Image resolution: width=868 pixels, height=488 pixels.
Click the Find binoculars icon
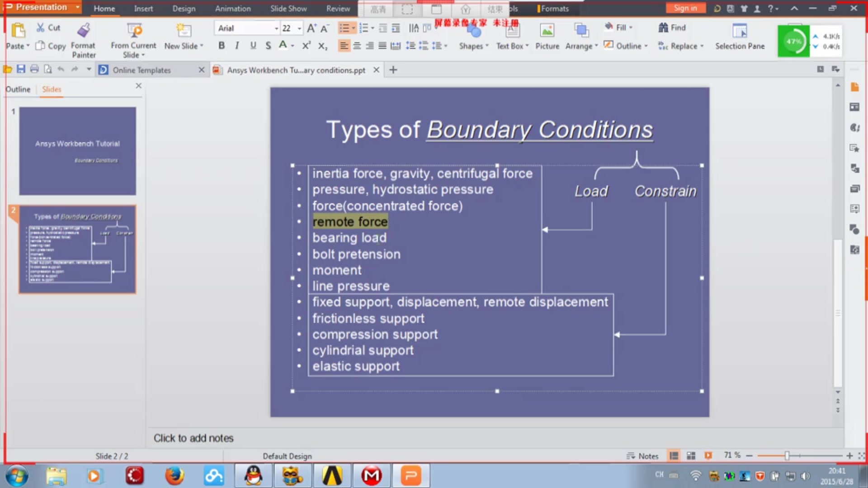point(663,28)
